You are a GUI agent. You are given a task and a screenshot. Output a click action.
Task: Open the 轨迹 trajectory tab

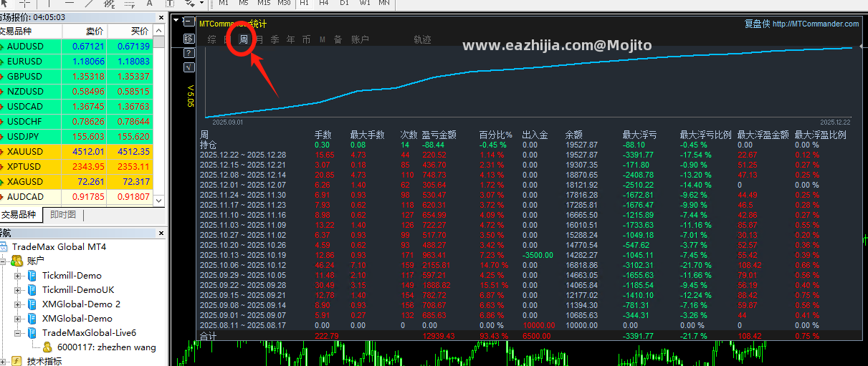pyautogui.click(x=423, y=39)
